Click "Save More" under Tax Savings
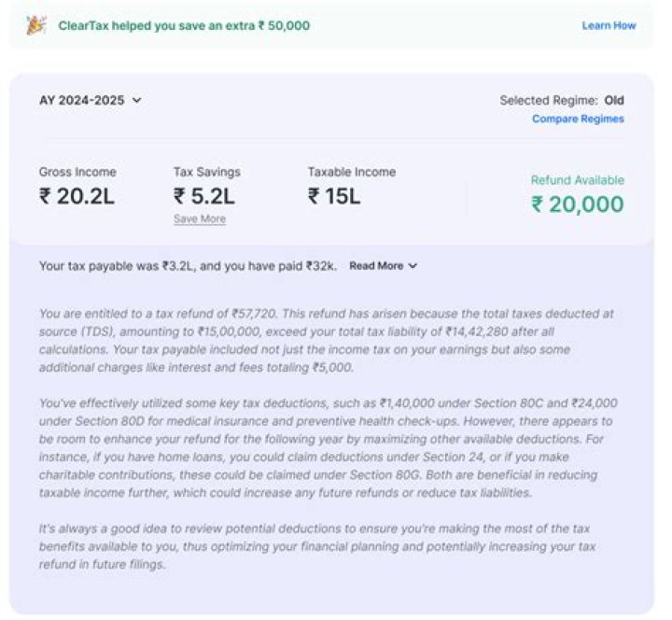This screenshot has height=620, width=672. pos(199,218)
